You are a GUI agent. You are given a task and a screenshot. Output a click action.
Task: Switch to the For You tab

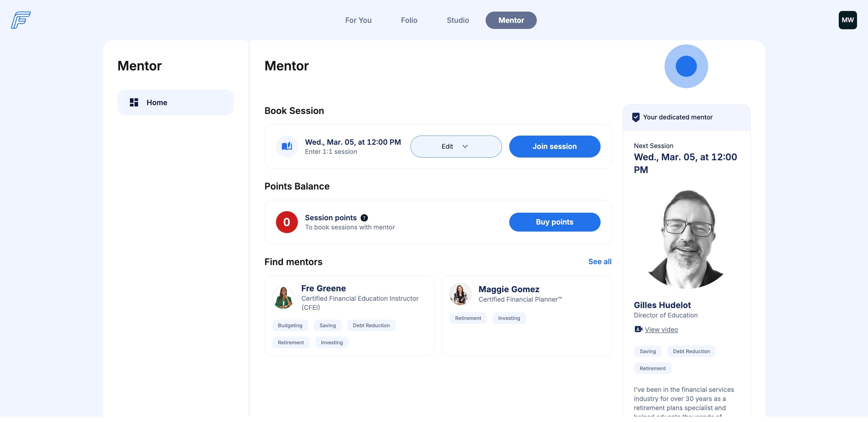tap(358, 20)
